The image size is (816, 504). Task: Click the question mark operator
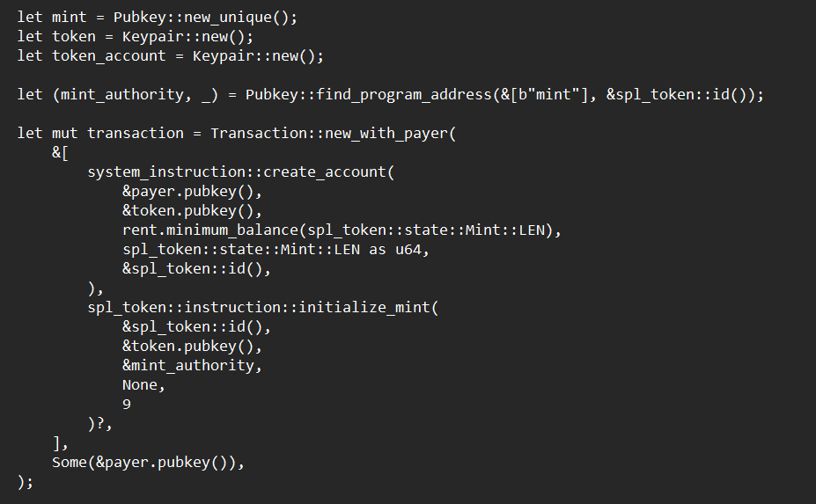pos(99,423)
